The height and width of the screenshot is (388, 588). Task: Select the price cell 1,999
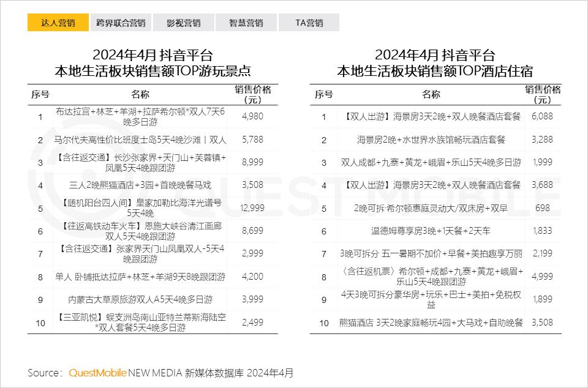[x=542, y=162]
